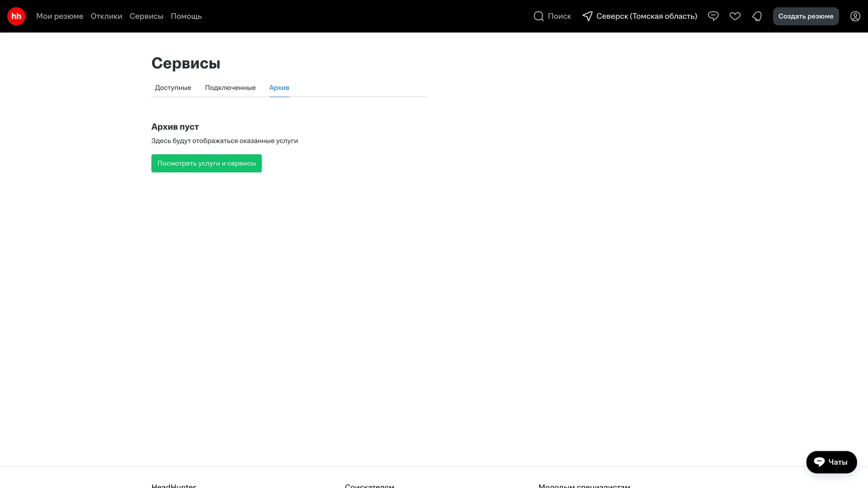
Task: Switch to Подключенные tab
Action: 230,88
